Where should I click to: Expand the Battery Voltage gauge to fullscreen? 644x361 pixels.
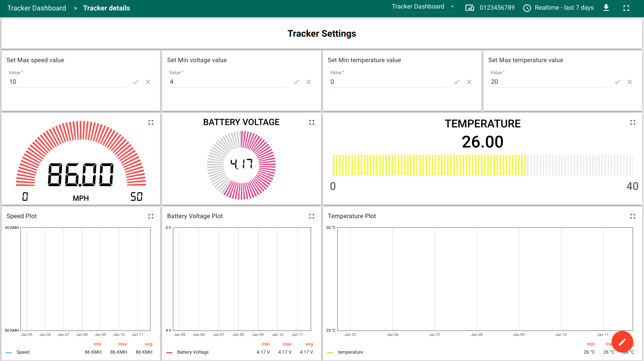click(312, 122)
